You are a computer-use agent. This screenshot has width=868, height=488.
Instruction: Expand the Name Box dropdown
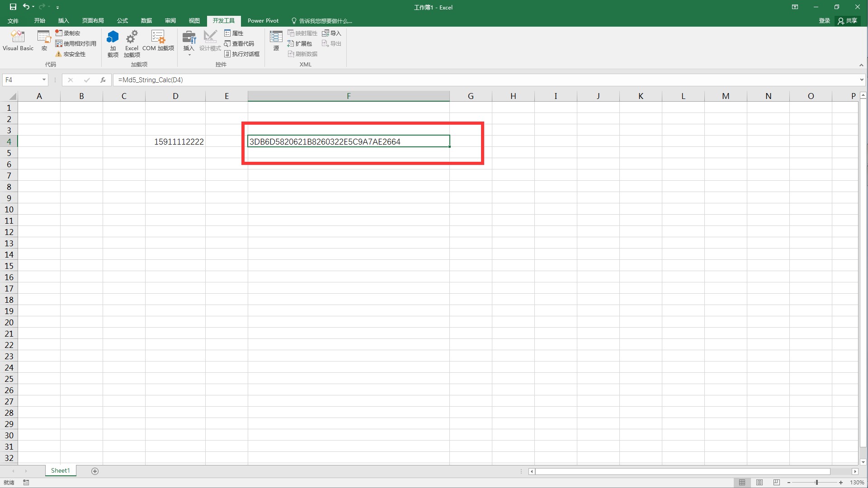point(43,80)
